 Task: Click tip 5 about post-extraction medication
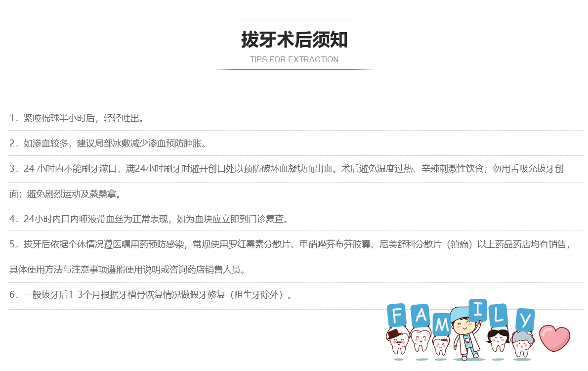click(290, 244)
